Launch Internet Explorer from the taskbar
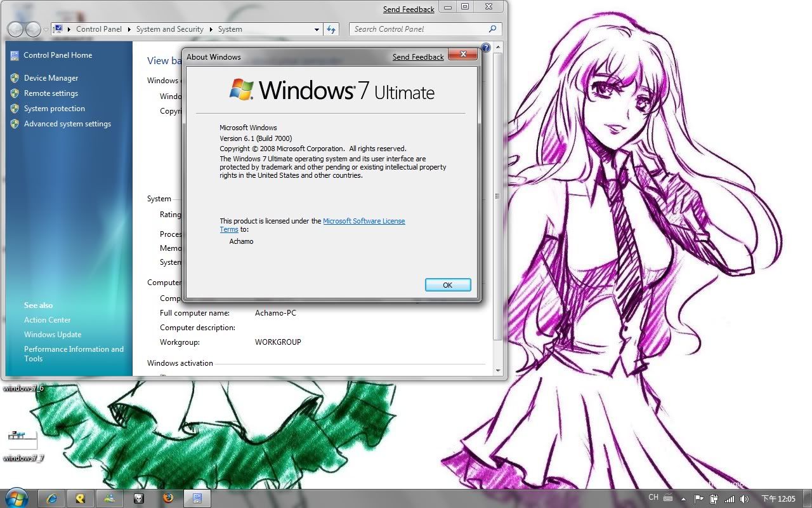This screenshot has height=508, width=812. [x=51, y=498]
